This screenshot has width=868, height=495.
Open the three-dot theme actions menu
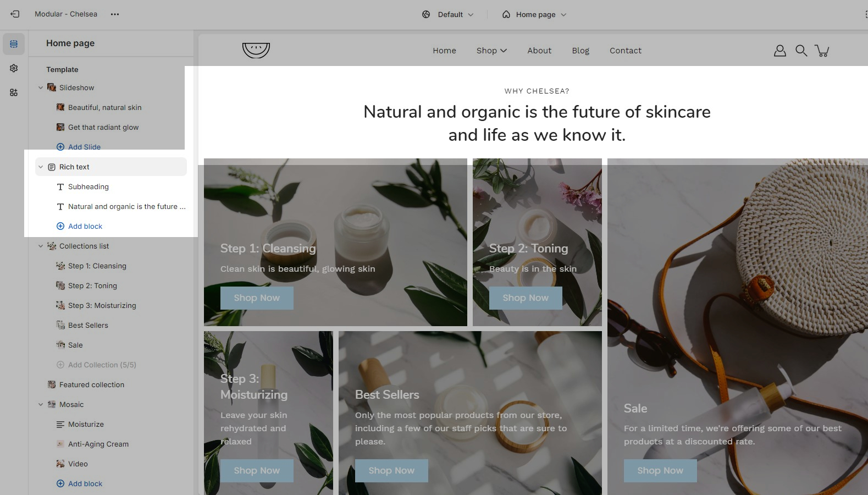tap(114, 14)
